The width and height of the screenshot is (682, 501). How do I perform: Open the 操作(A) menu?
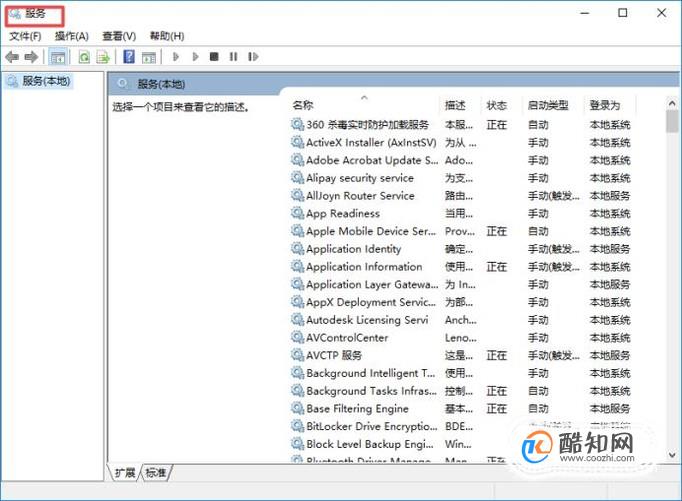click(72, 36)
